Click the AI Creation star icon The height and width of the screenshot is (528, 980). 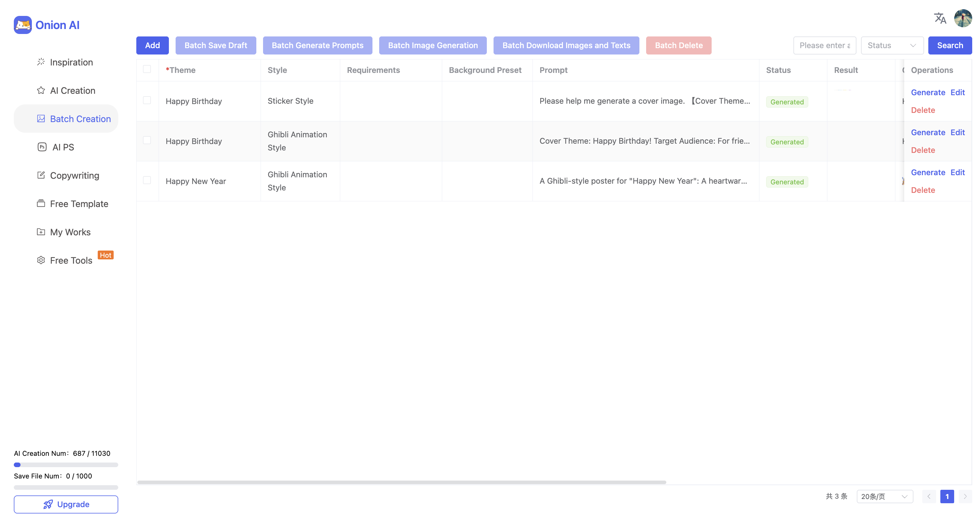41,91
